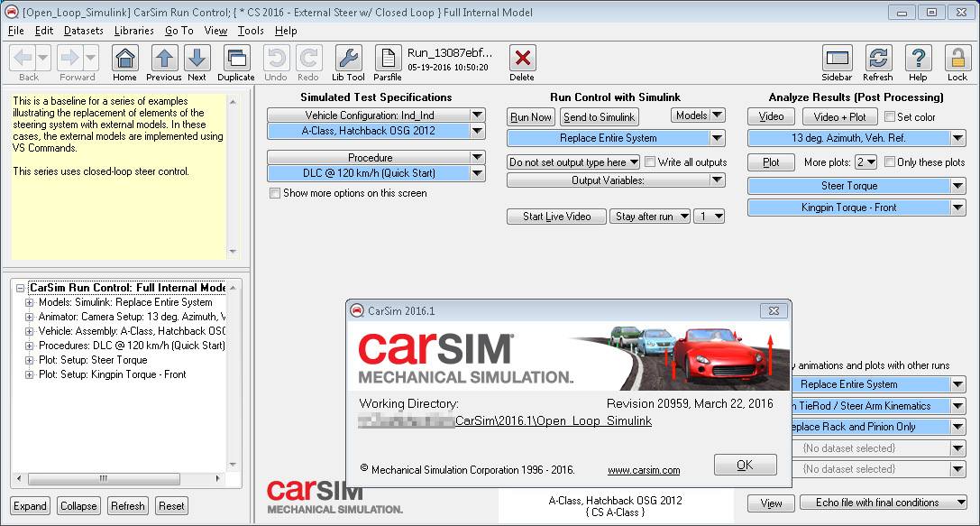Screen dimensions: 980x526
Task: Click the View button
Action: click(771, 503)
